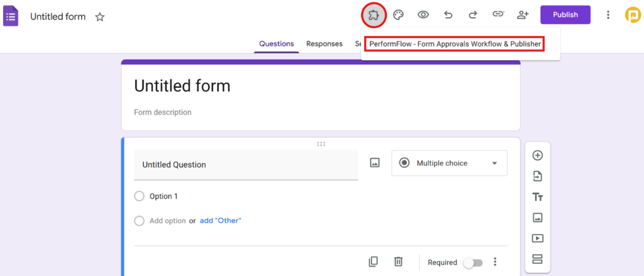Click the Undo arrow icon
Viewport: 644px width, 276px height.
pyautogui.click(x=448, y=15)
